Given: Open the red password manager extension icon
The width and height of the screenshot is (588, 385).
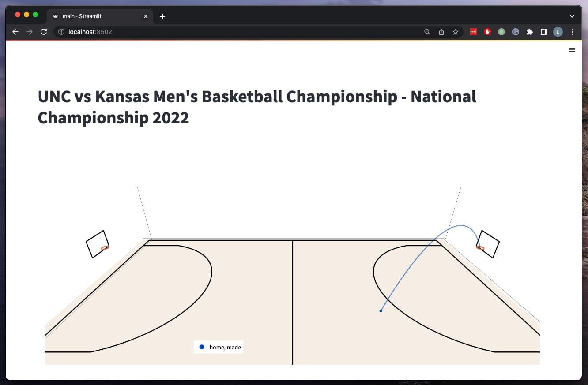Looking at the screenshot, I should (x=473, y=32).
